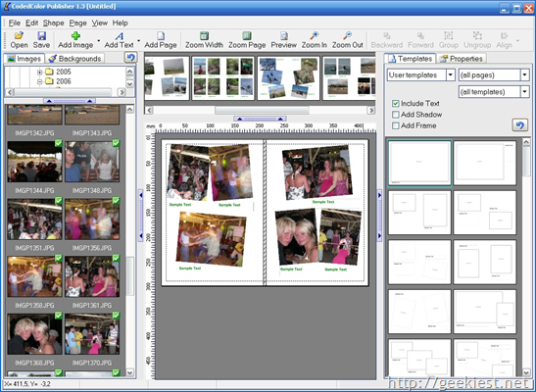Click the Zoom In magnifier icon
536x392 pixels.
pos(314,35)
